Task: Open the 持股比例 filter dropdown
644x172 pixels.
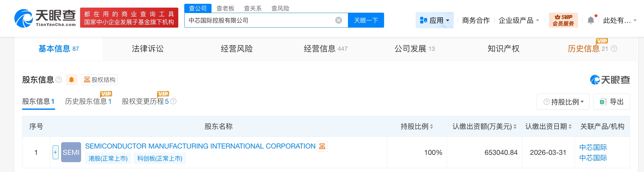Action: click(x=563, y=102)
